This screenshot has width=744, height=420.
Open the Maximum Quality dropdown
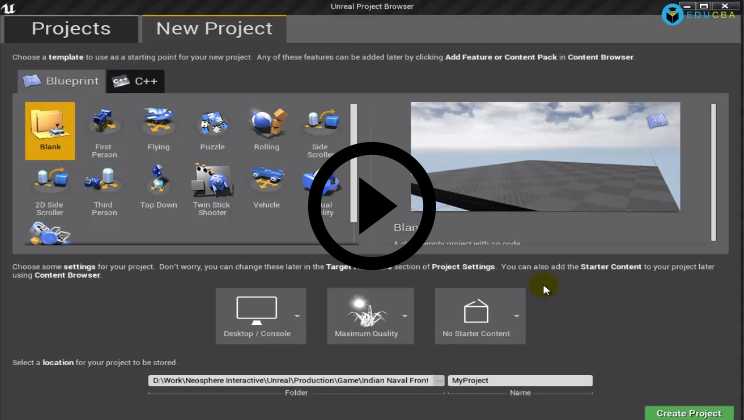click(x=370, y=316)
